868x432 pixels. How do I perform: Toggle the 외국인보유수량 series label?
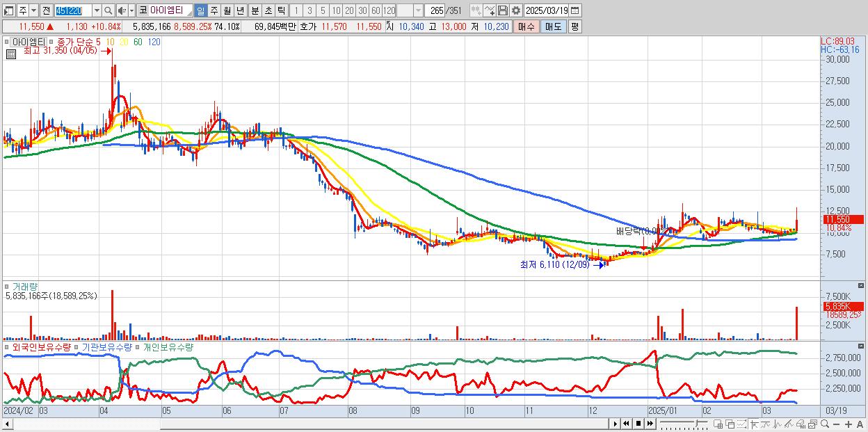42,346
